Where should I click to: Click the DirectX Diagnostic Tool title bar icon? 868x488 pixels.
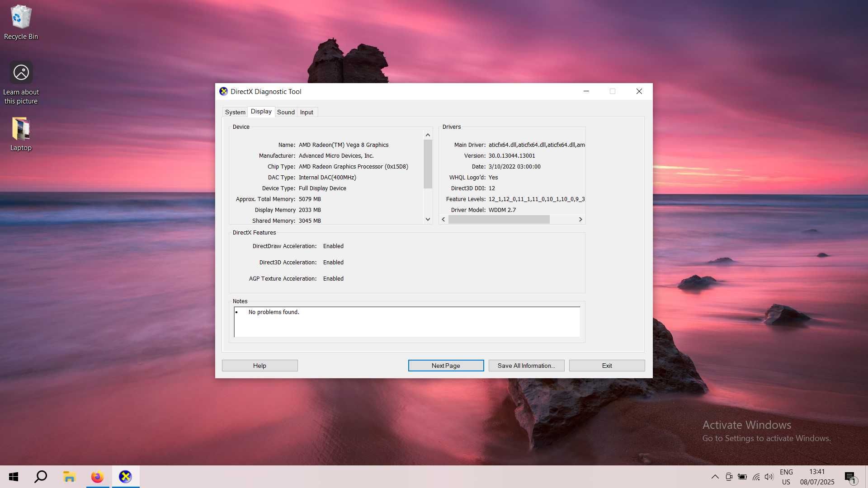[223, 91]
